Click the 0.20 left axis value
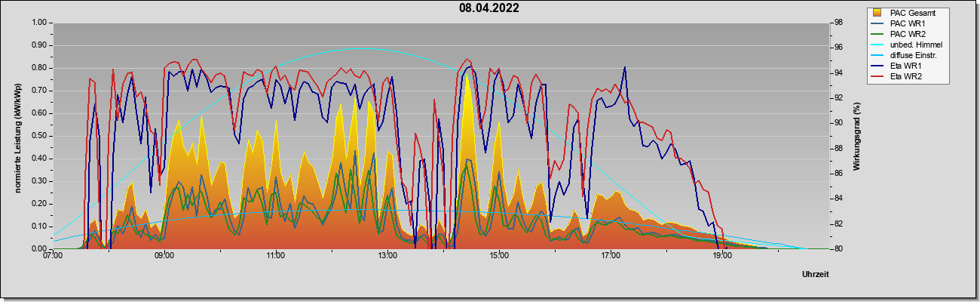The height and width of the screenshot is (302, 980). point(39,204)
